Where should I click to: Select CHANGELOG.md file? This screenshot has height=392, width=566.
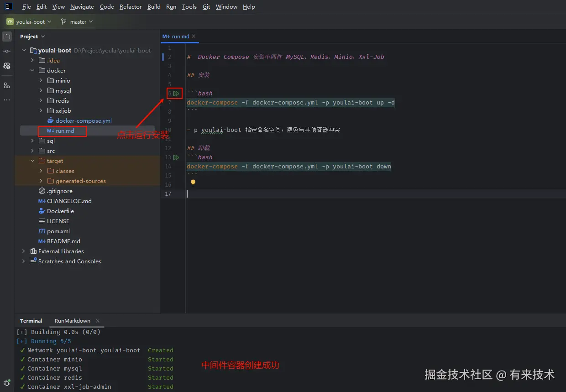tap(69, 201)
